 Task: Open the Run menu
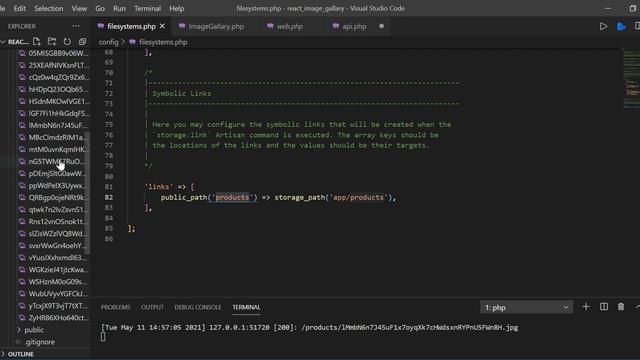point(119,8)
